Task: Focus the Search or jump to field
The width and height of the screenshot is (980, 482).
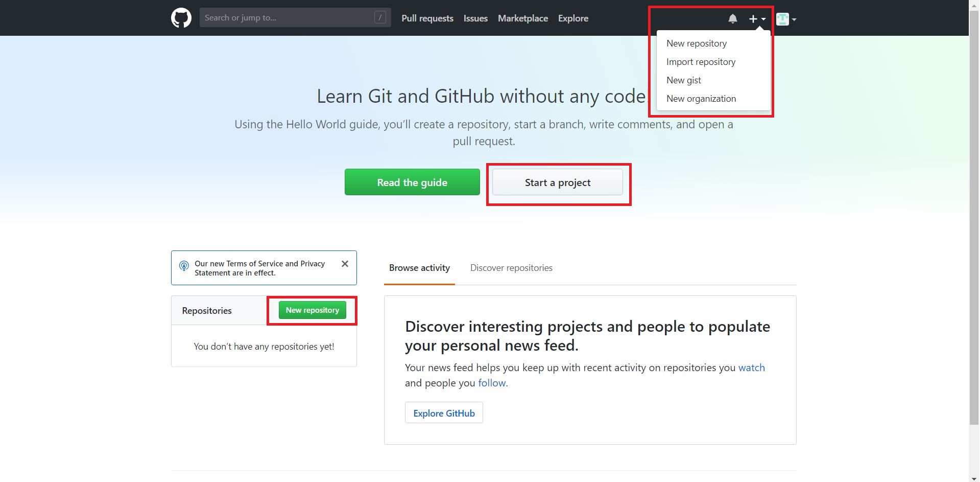Action: point(295,17)
